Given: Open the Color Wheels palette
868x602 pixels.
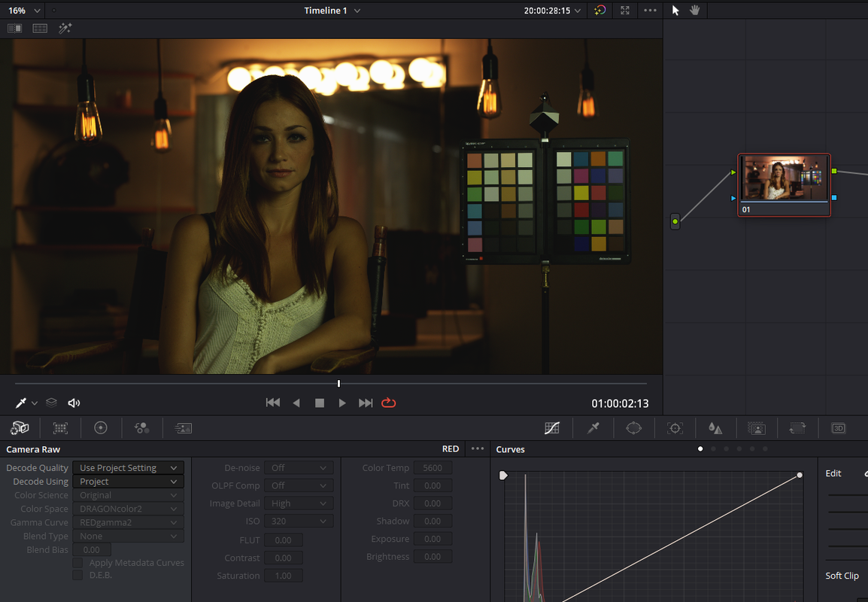Looking at the screenshot, I should (101, 427).
